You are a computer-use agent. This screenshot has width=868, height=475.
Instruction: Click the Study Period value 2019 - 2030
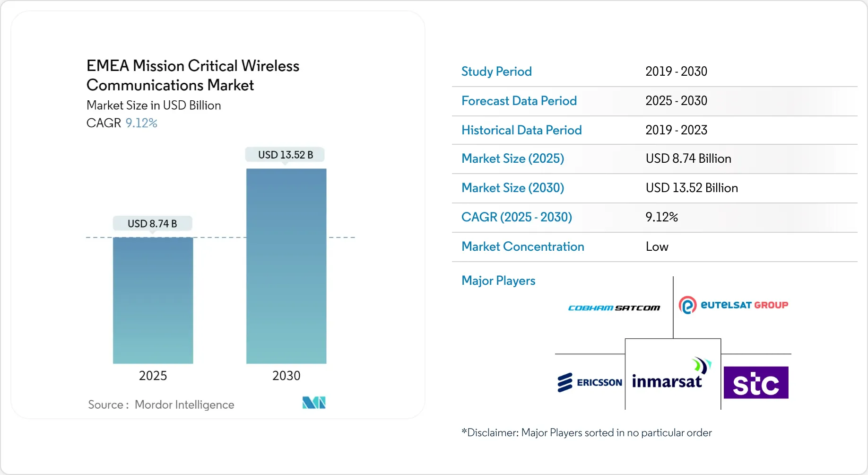(676, 71)
